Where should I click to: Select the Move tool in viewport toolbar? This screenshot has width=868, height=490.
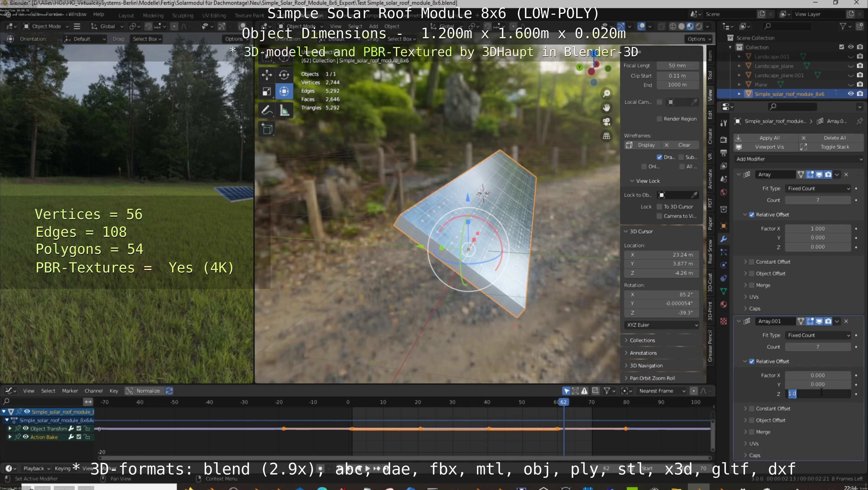click(x=267, y=75)
